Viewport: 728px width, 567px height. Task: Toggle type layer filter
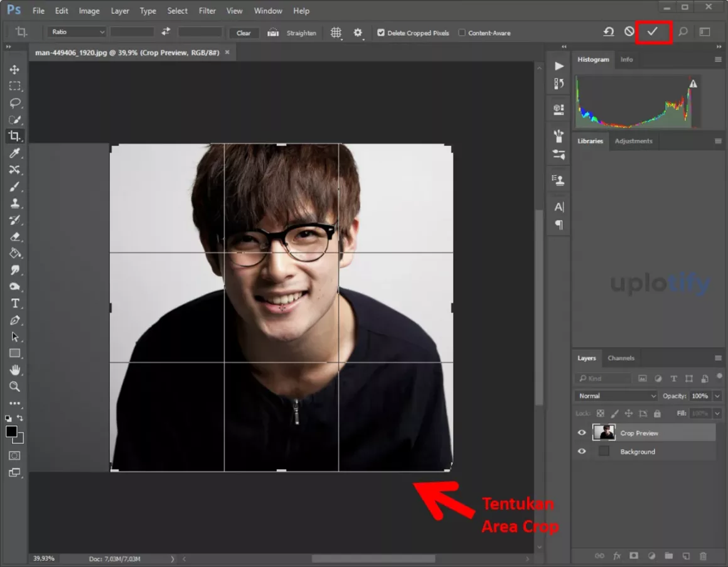pos(673,379)
